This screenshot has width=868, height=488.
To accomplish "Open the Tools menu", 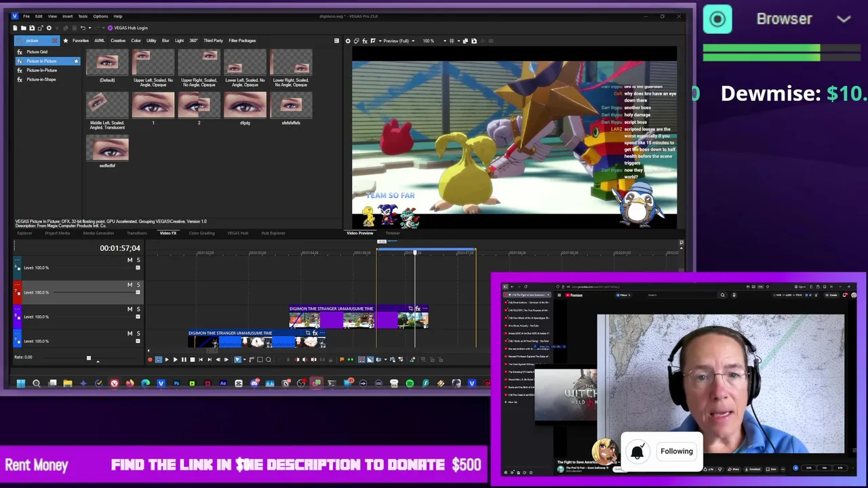I will [83, 16].
